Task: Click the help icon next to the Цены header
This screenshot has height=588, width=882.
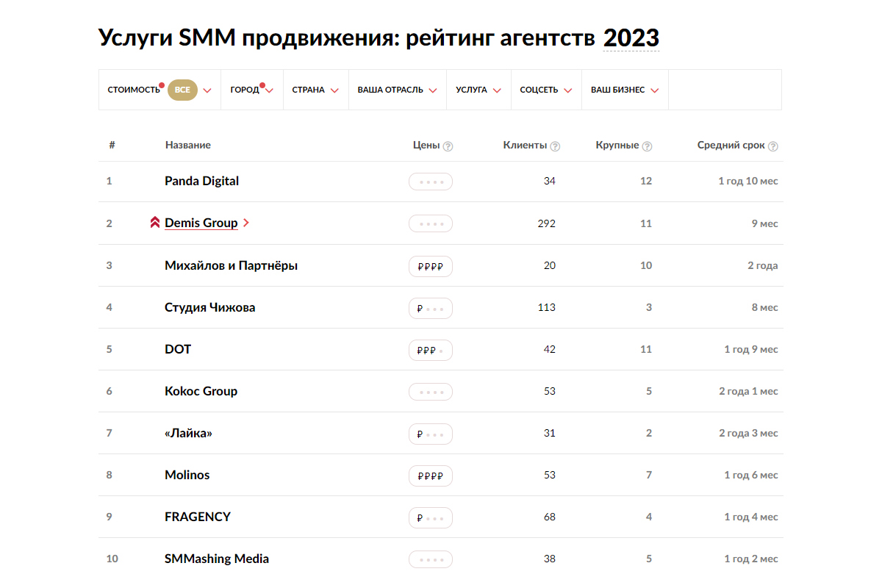Action: click(x=448, y=146)
